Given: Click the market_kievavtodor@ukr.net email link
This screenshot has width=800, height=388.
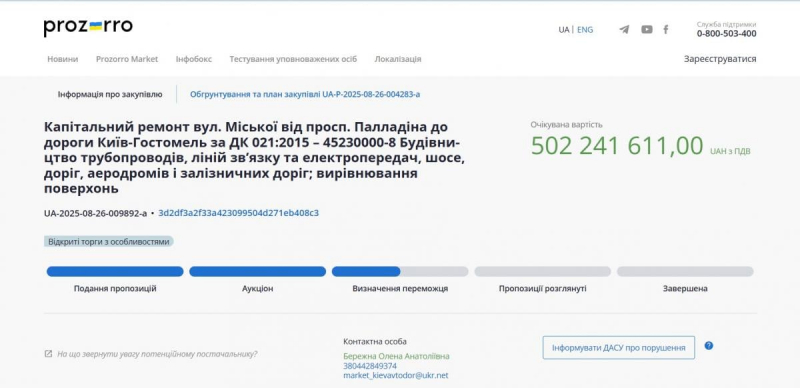Looking at the screenshot, I should [396, 375].
